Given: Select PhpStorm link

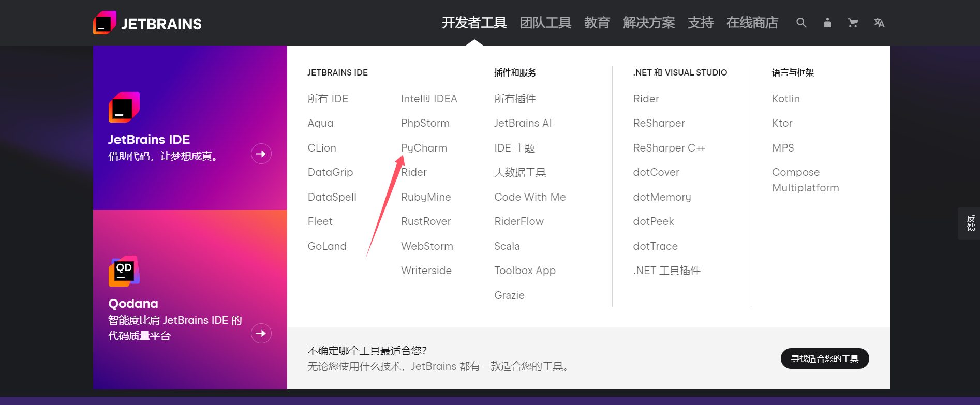Looking at the screenshot, I should [425, 123].
